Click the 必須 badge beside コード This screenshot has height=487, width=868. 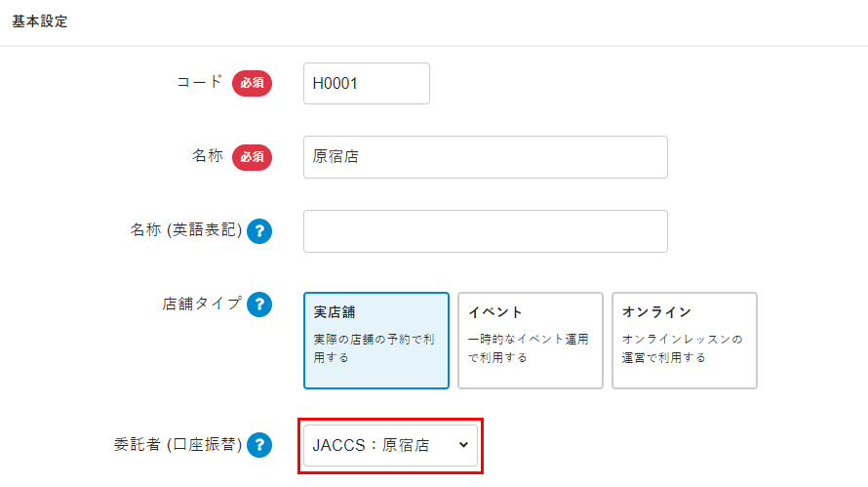pos(252,83)
